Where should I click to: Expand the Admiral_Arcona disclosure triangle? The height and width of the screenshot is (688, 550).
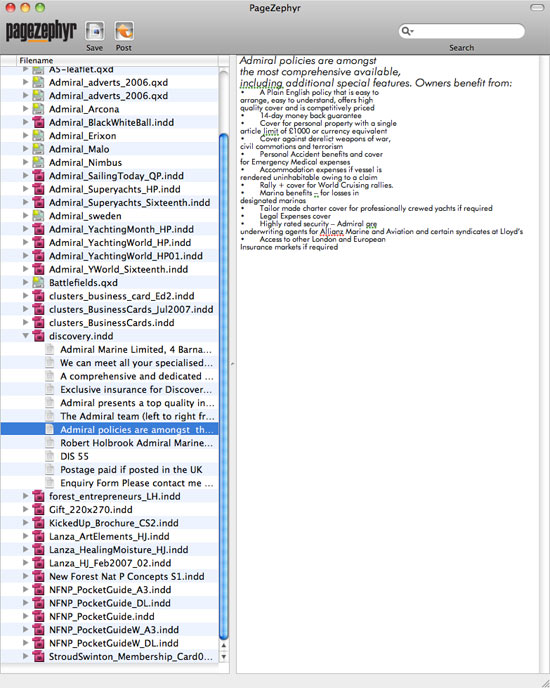click(x=25, y=108)
